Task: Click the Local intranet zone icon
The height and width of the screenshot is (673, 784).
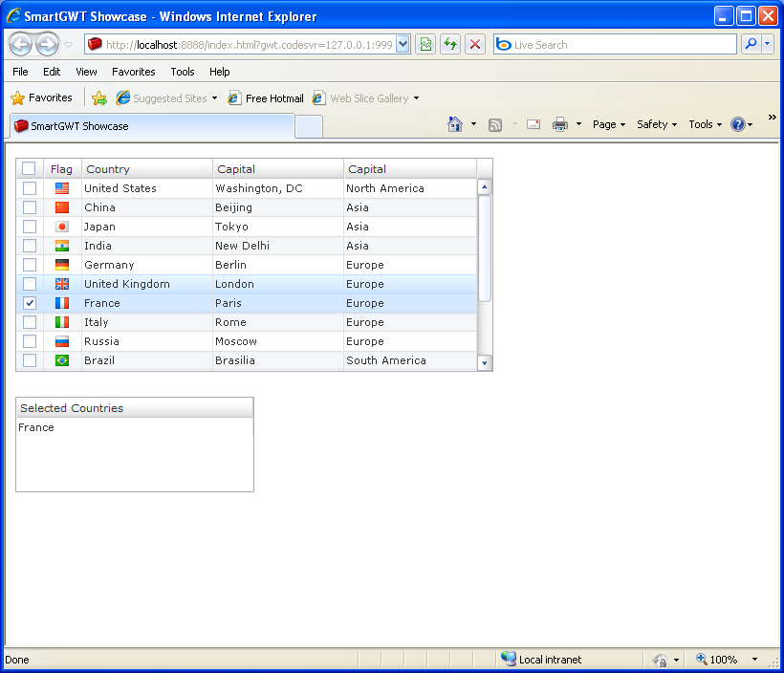Action: [x=509, y=659]
